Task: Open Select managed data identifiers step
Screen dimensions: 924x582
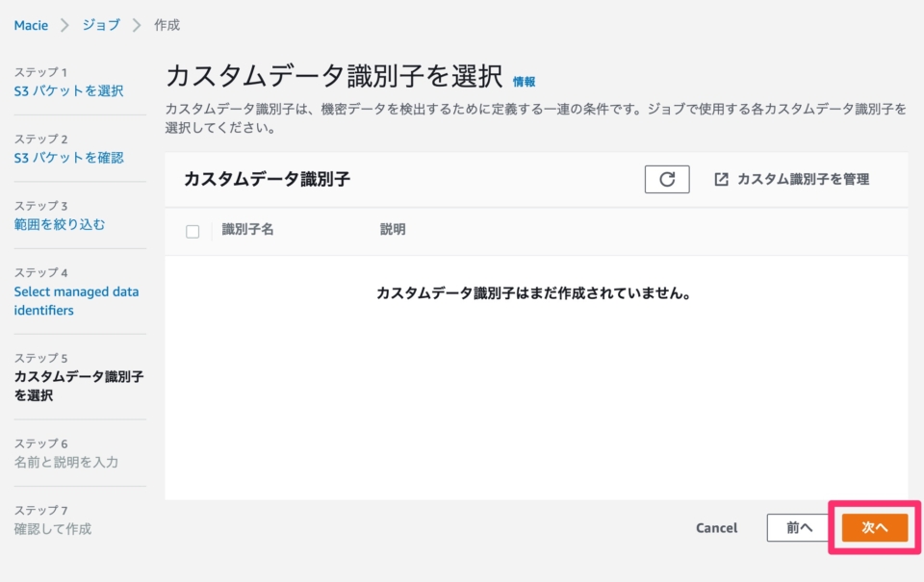Action: [74, 301]
